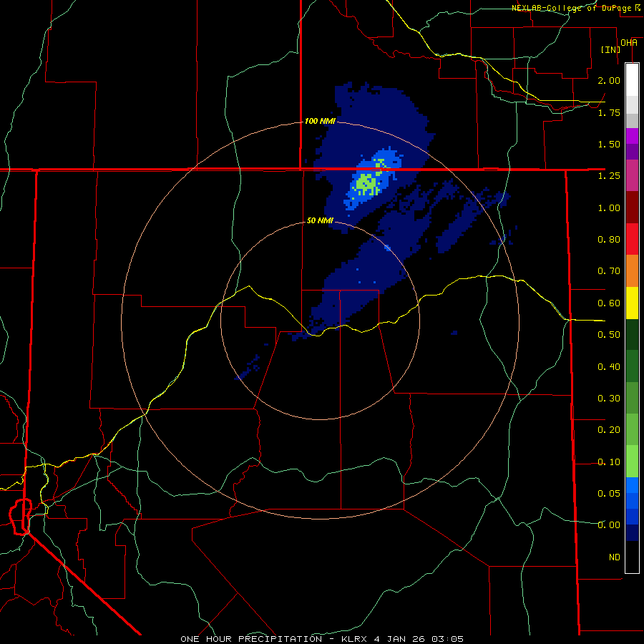Click the [IN] units label

tap(610, 49)
